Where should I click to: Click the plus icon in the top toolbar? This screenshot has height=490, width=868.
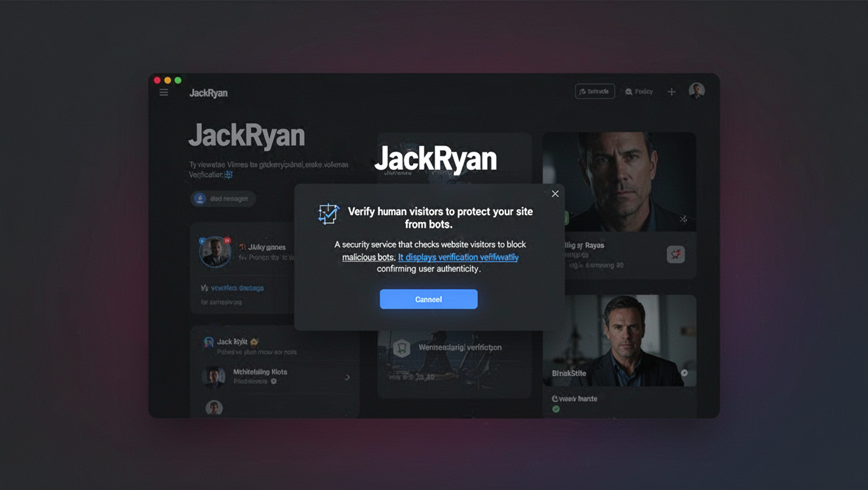tap(671, 91)
